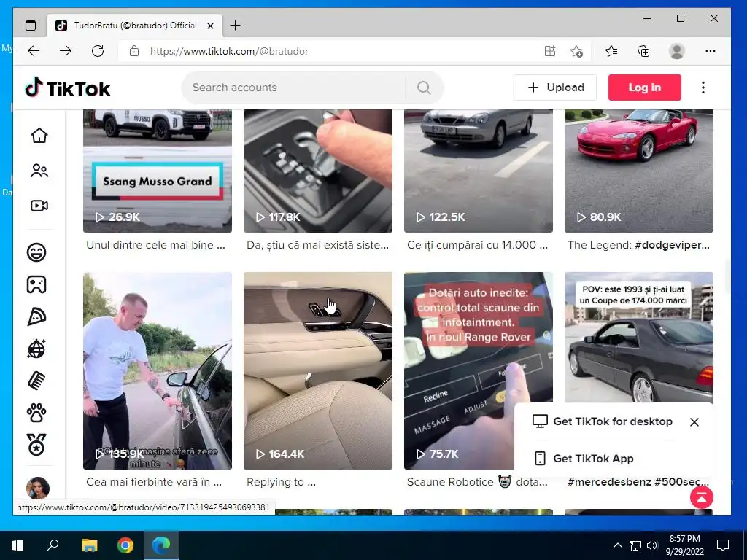Open the gear shifter video with 117.8K views

tap(318, 171)
